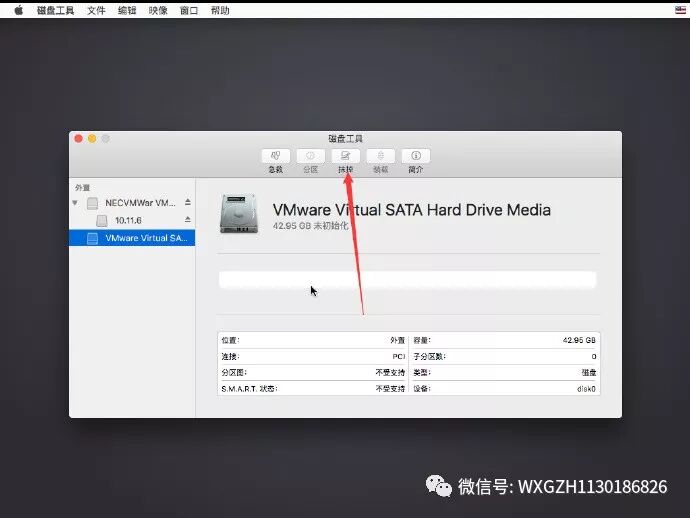Viewport: 690px width, 518px height.
Task: Click the title VMware Virtual SATA Hard Drive Media
Action: 411,210
